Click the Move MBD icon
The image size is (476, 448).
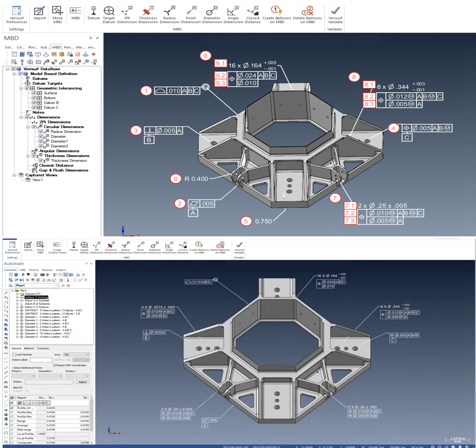tap(57, 14)
